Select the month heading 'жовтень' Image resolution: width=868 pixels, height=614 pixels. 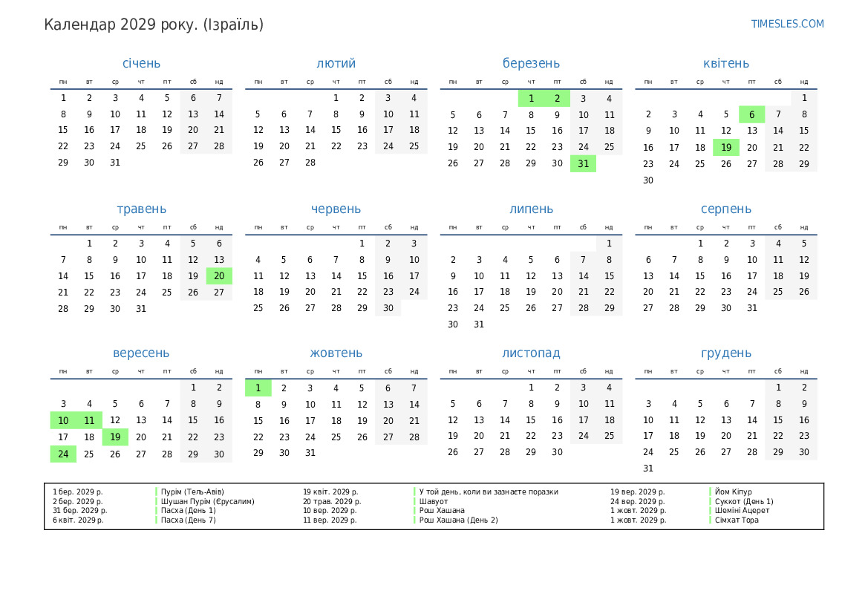pyautogui.click(x=336, y=353)
